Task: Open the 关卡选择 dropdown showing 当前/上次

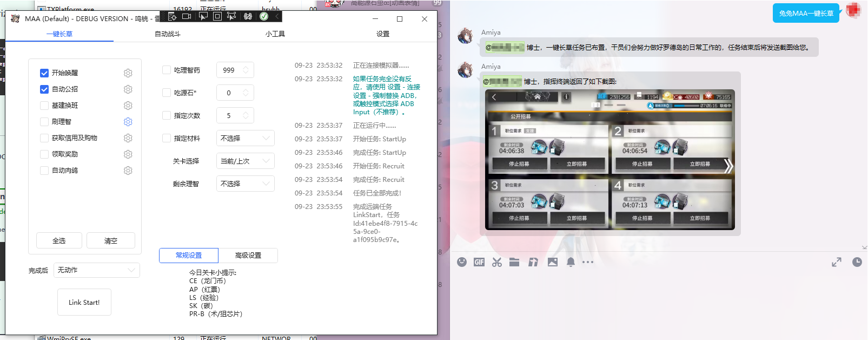Action: 246,161
